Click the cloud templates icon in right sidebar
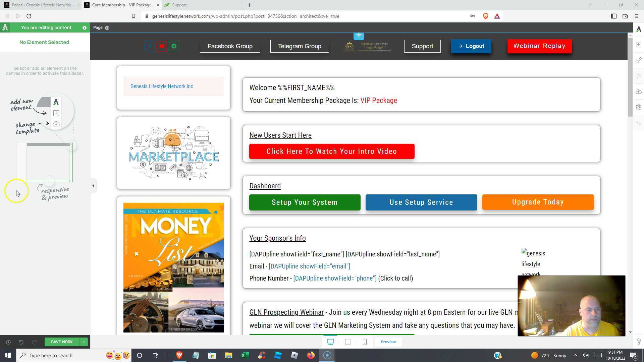The width and height of the screenshot is (644, 362). pos(638,92)
